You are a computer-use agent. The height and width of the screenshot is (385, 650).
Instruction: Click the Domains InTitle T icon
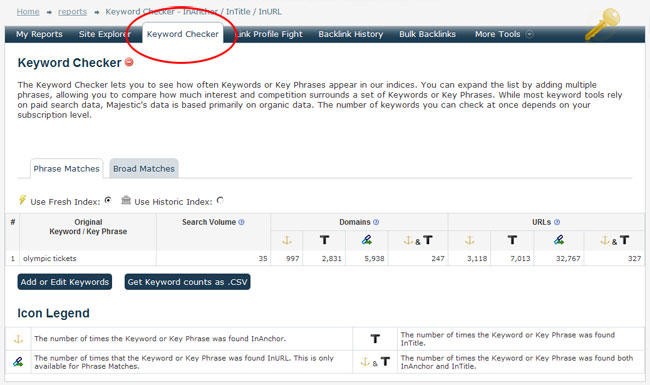[x=325, y=240]
